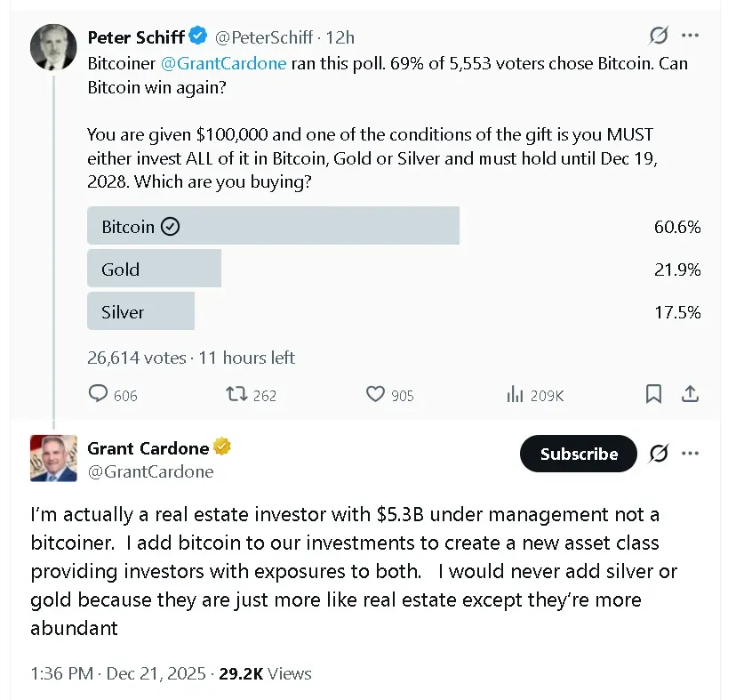
Task: Select the Gold poll option
Action: pyautogui.click(x=154, y=270)
